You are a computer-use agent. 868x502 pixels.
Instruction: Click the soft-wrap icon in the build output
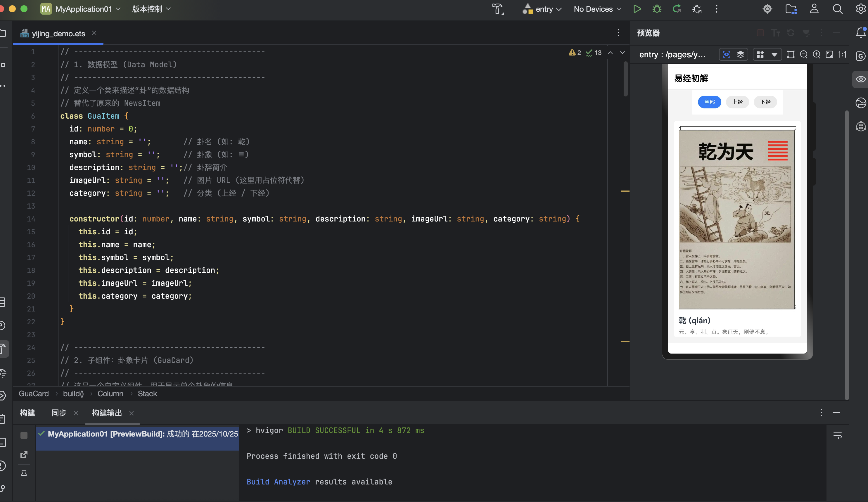[837, 436]
